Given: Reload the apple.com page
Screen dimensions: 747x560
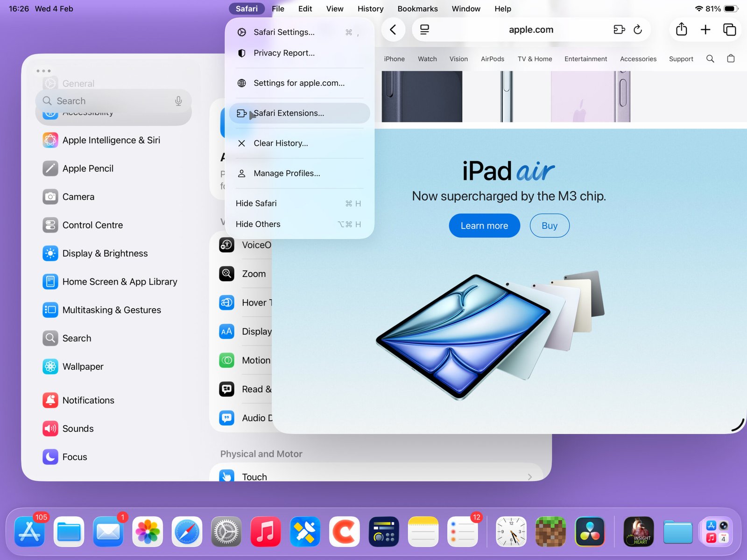Looking at the screenshot, I should pos(638,30).
